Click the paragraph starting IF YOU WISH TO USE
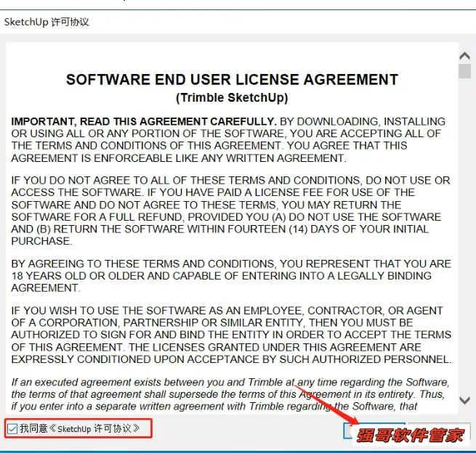This screenshot has height=453, width=476. pos(231,335)
